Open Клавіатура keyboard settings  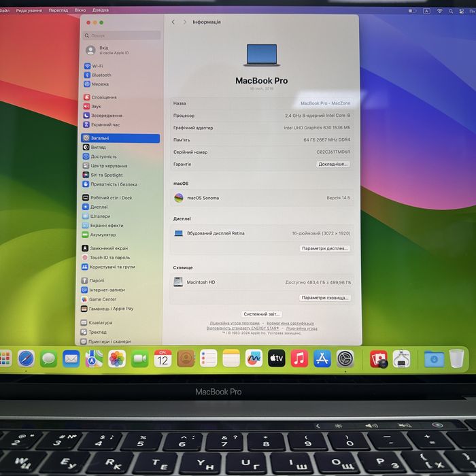[x=97, y=323]
